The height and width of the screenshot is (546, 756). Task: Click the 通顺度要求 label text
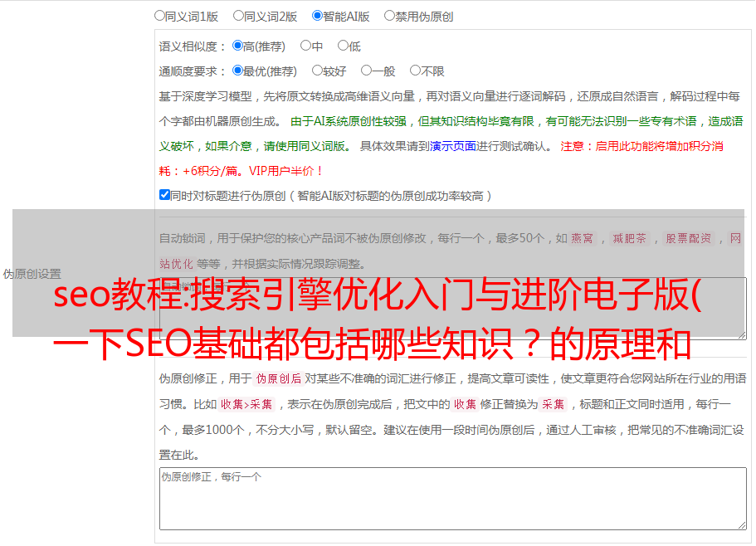(x=188, y=71)
